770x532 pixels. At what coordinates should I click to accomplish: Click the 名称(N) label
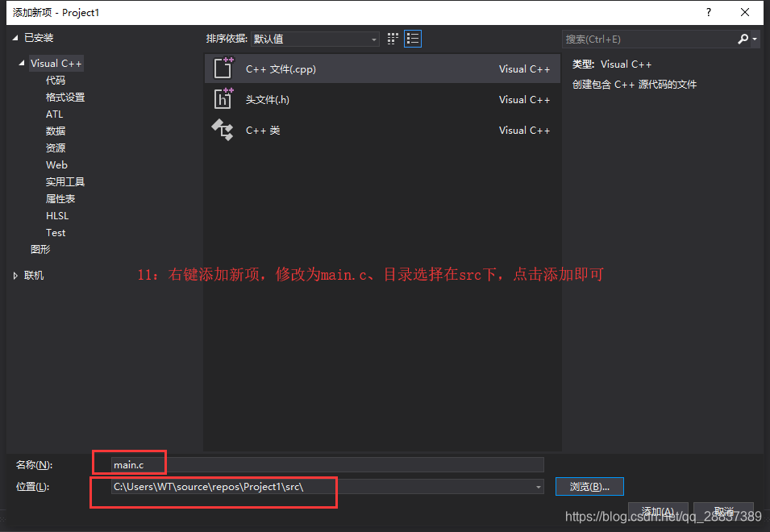tap(35, 465)
